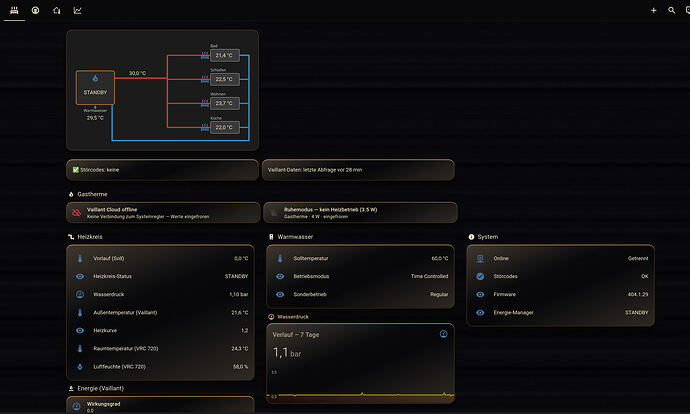Open the Ruhemodus kein Heizbetrieb card

pos(360,213)
